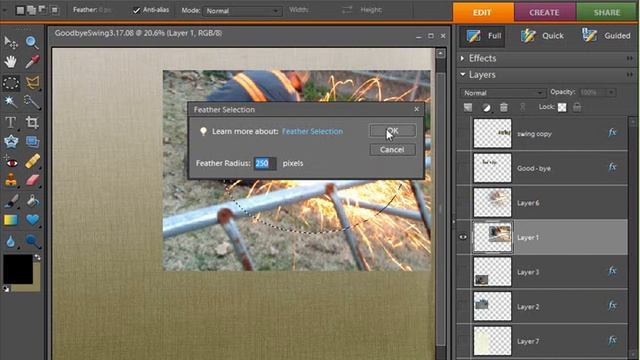Screen dimensions: 640x360
Task: Open the Mode dropdown in options bar
Action: click(242, 11)
